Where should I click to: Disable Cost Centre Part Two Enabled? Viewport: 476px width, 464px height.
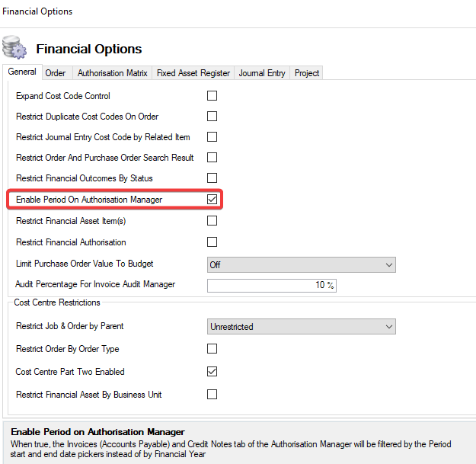[212, 372]
